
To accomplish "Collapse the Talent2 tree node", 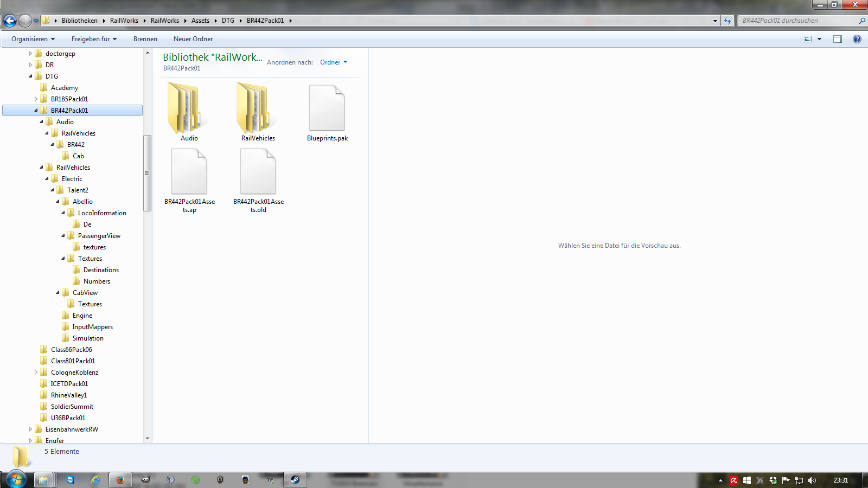I will [x=52, y=190].
